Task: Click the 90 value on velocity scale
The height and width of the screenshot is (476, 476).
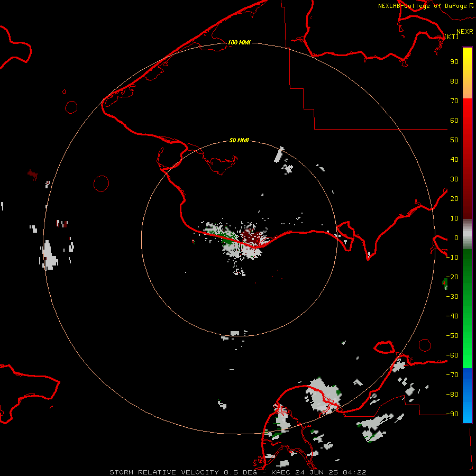Action: click(454, 62)
